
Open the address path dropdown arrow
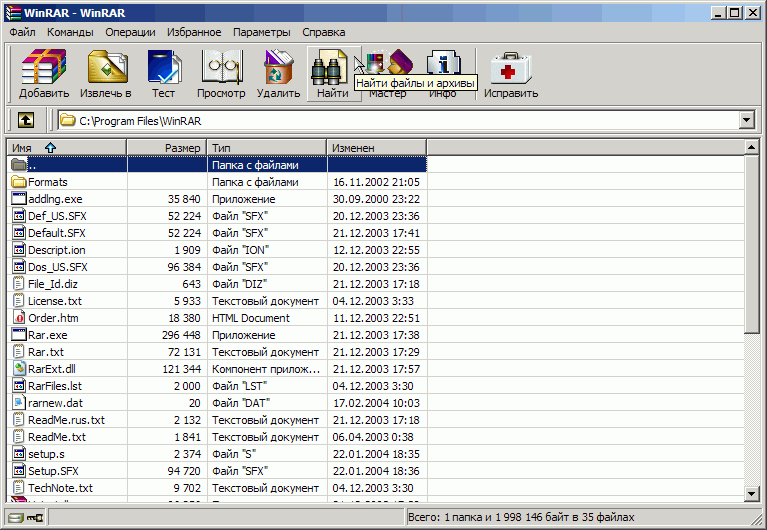click(747, 120)
